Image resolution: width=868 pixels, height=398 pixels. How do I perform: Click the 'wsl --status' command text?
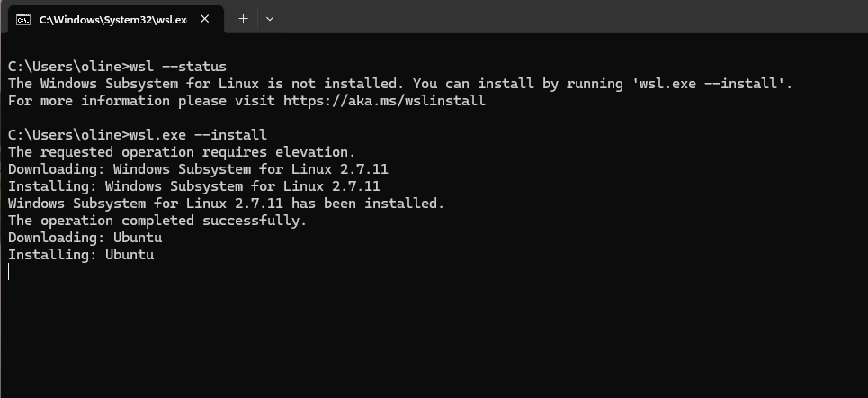pyautogui.click(x=178, y=67)
